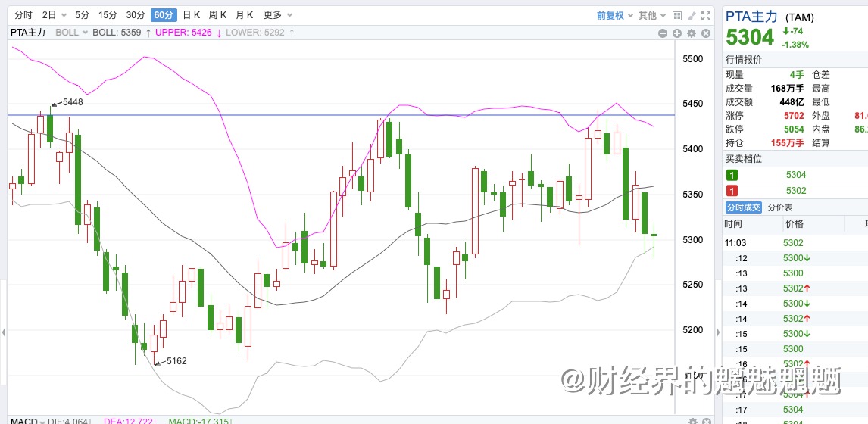This screenshot has width=868, height=424.
Task: Open the 其他 dropdown menu
Action: point(651,15)
